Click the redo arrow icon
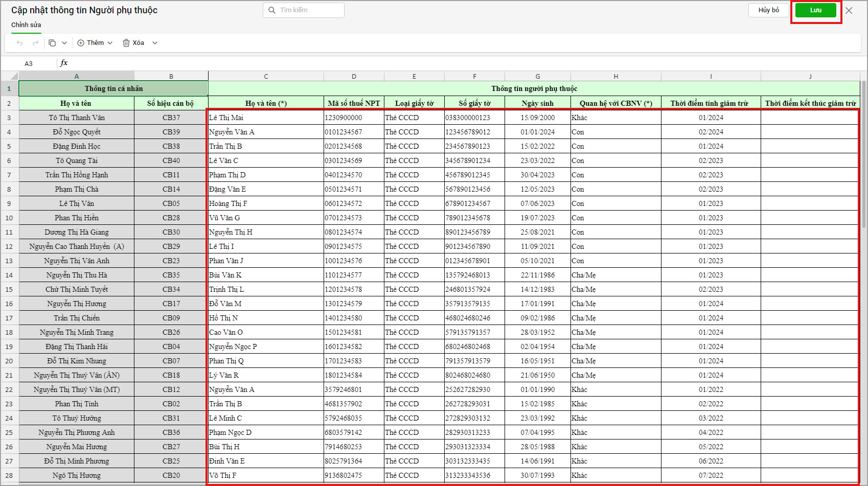This screenshot has height=486, width=868. pyautogui.click(x=35, y=43)
